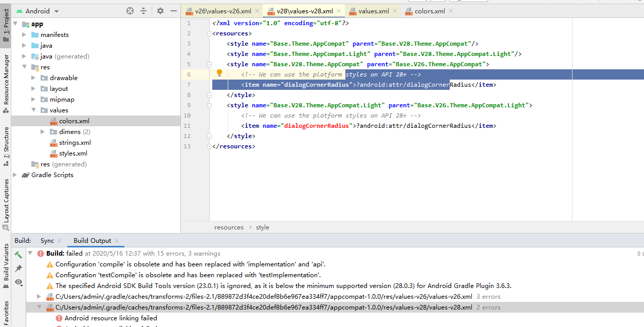The width and height of the screenshot is (644, 327).
Task: Click the colors.xml file icon in tree
Action: (x=53, y=121)
